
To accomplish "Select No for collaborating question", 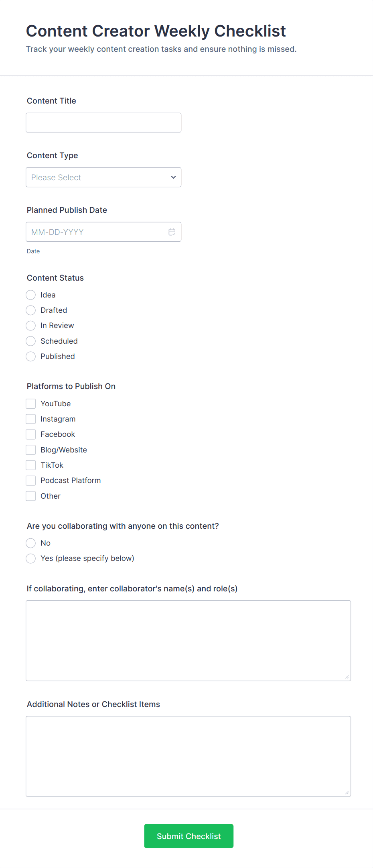I will click(x=31, y=543).
